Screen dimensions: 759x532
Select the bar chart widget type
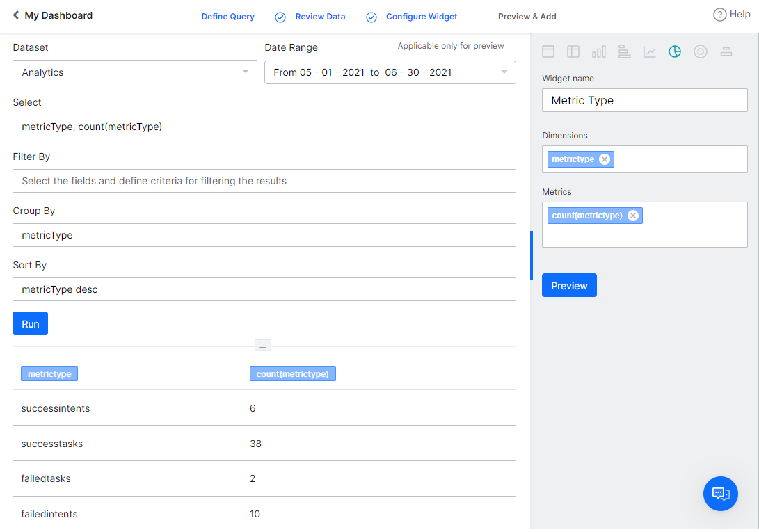[x=598, y=51]
